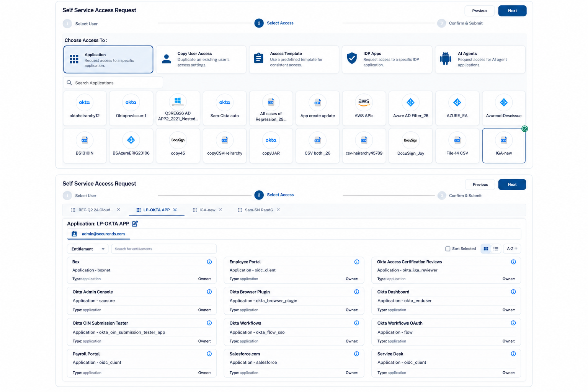Click the edit icon beside Application: LP-OKTA APP
Screen dimensions: 588x392
click(x=135, y=224)
